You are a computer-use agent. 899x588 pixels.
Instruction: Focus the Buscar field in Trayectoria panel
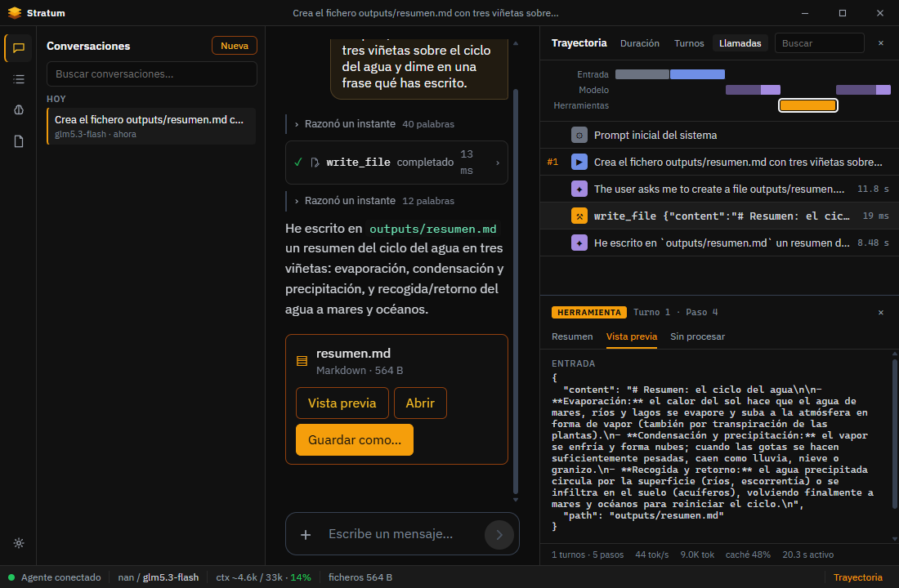click(819, 43)
